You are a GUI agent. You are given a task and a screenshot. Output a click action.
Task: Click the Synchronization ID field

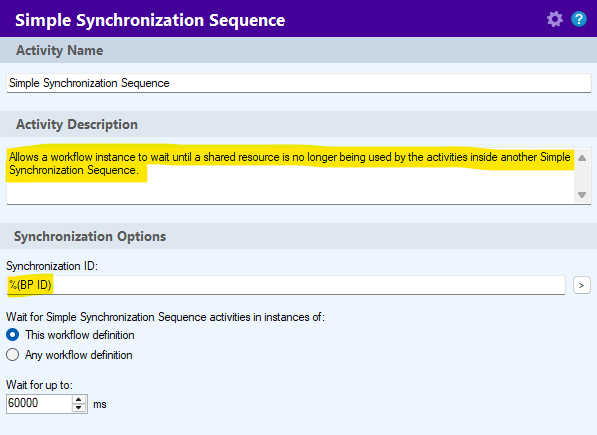pos(286,285)
